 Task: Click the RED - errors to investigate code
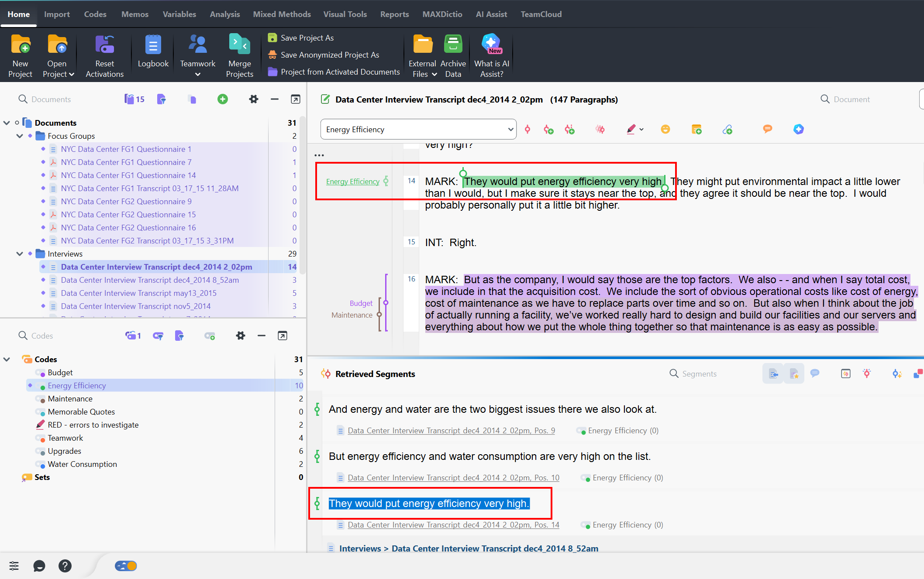(x=93, y=425)
